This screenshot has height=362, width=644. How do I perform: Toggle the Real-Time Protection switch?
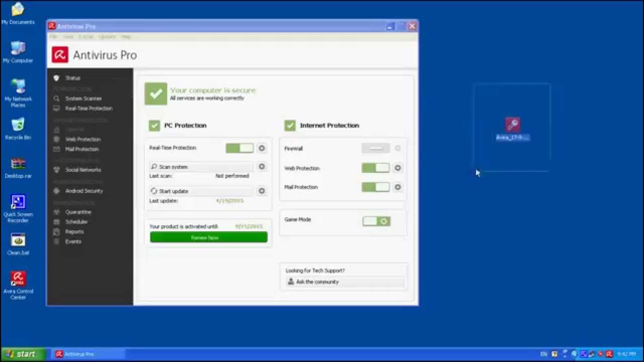point(239,148)
